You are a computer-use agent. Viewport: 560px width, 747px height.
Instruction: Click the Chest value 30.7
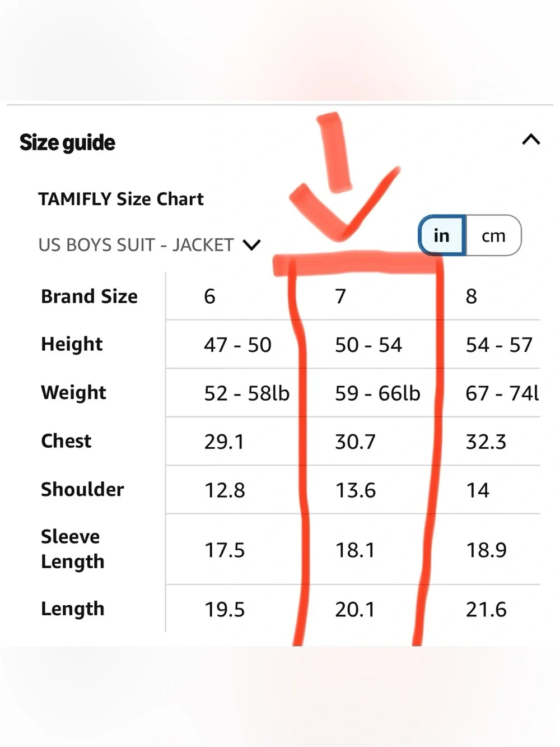355,442
